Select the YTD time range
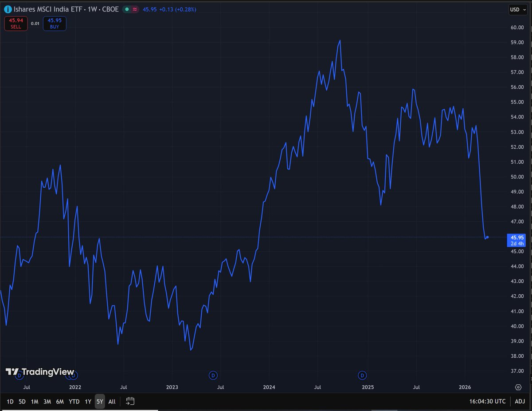Image resolution: width=532 pixels, height=411 pixels. click(x=74, y=401)
